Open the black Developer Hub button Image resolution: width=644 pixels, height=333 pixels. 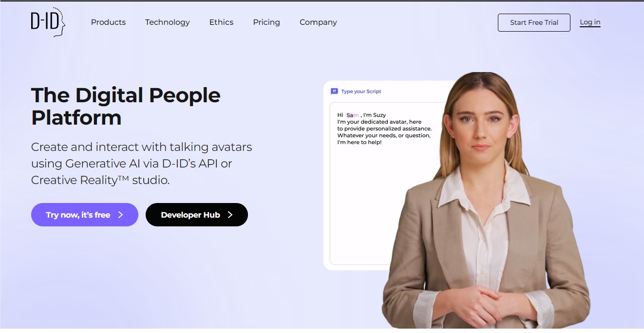click(197, 215)
